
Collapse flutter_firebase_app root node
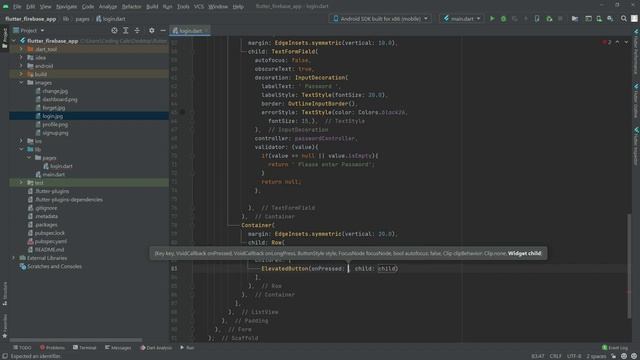click(14, 41)
